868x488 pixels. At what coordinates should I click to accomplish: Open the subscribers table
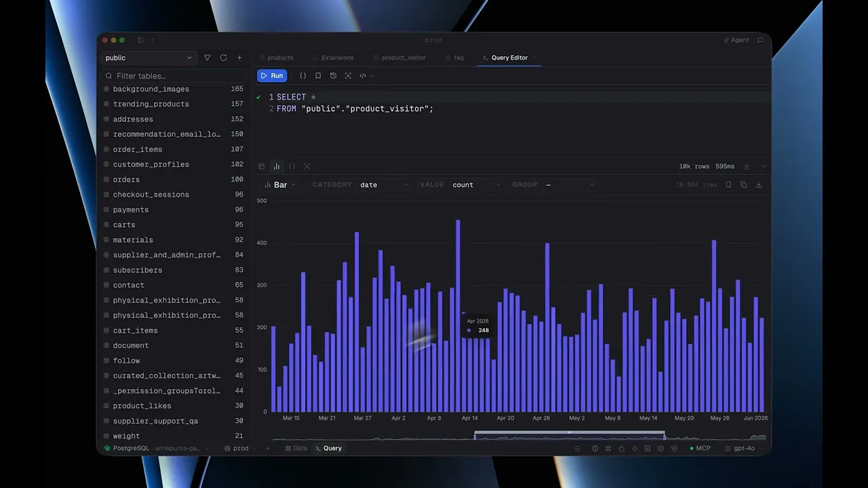coord(138,270)
